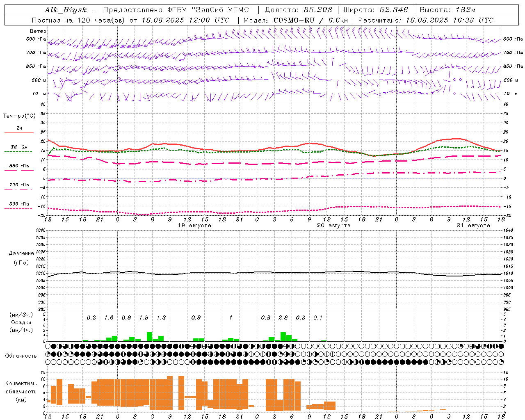Screen dimensions: 525x420
Task: Click the station name Alk_Biysk
Action: pyautogui.click(x=66, y=10)
